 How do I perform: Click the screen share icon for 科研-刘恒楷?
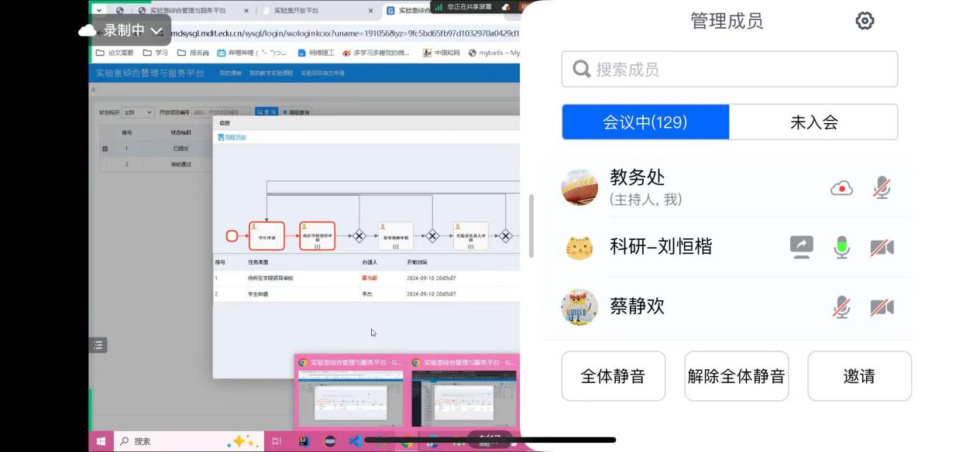802,247
